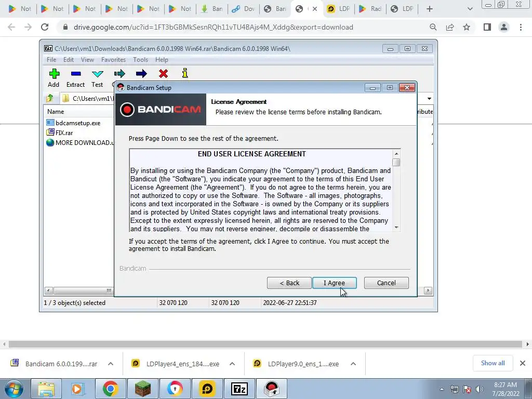532x399 pixels.
Task: Click the page horizontal scrollbar
Action: tap(265, 344)
